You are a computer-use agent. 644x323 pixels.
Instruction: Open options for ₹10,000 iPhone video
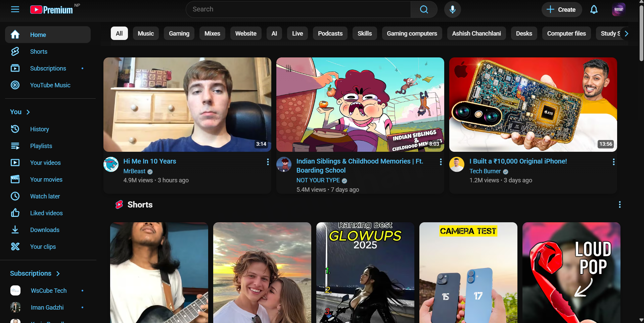point(613,162)
